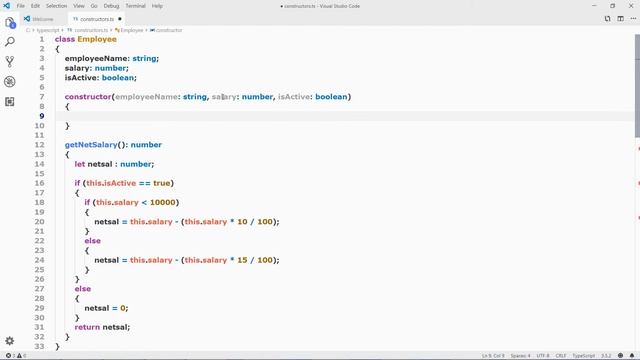The width and height of the screenshot is (640, 360).
Task: Change end of line sequence CRLF
Action: click(561, 356)
